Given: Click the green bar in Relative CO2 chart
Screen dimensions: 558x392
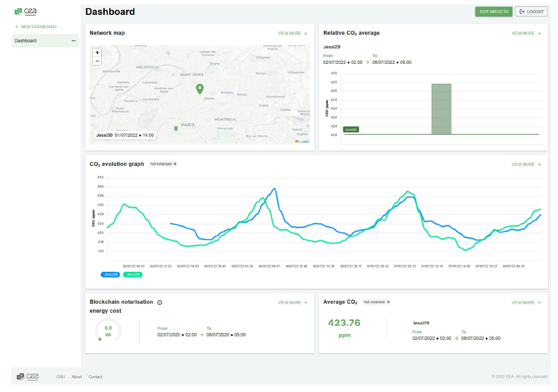Looking at the screenshot, I should point(441,109).
